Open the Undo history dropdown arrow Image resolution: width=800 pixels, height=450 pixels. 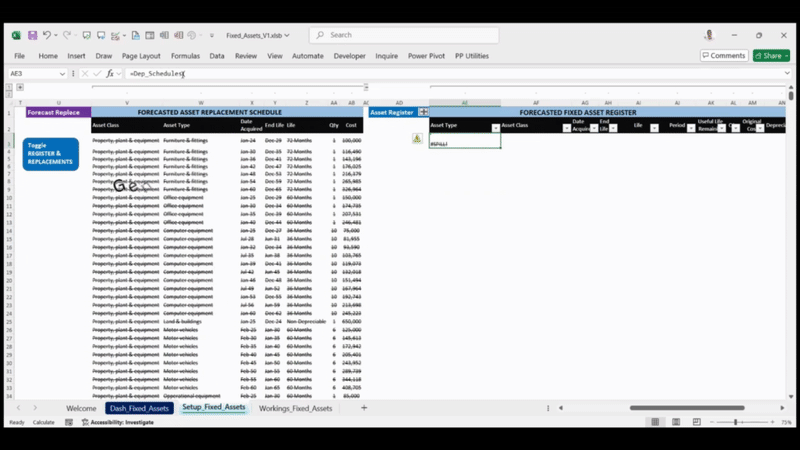pyautogui.click(x=56, y=35)
